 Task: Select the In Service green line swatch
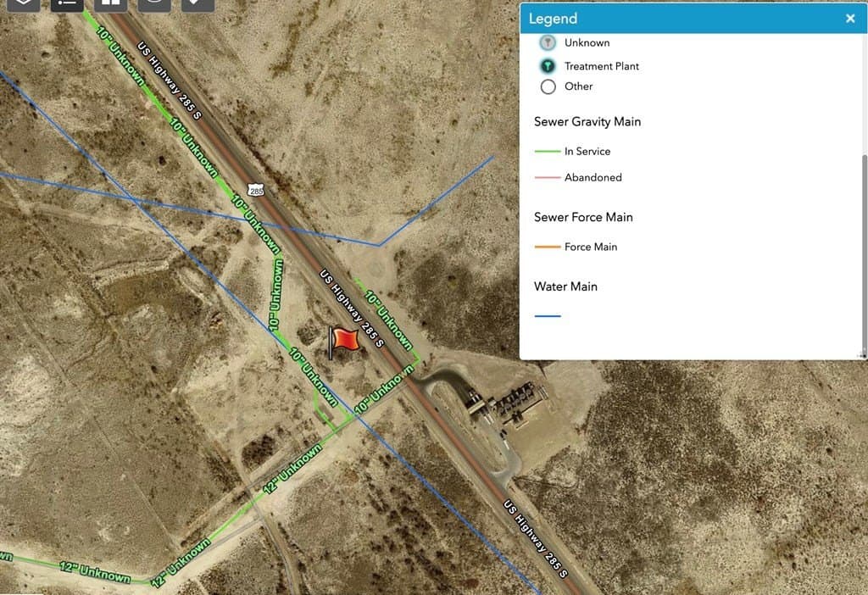(x=547, y=151)
